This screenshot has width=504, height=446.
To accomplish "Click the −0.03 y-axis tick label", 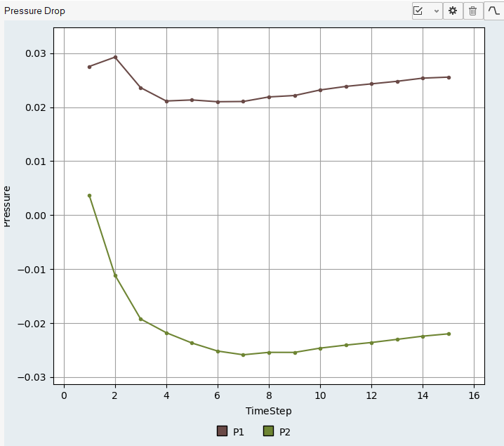I will click(32, 377).
